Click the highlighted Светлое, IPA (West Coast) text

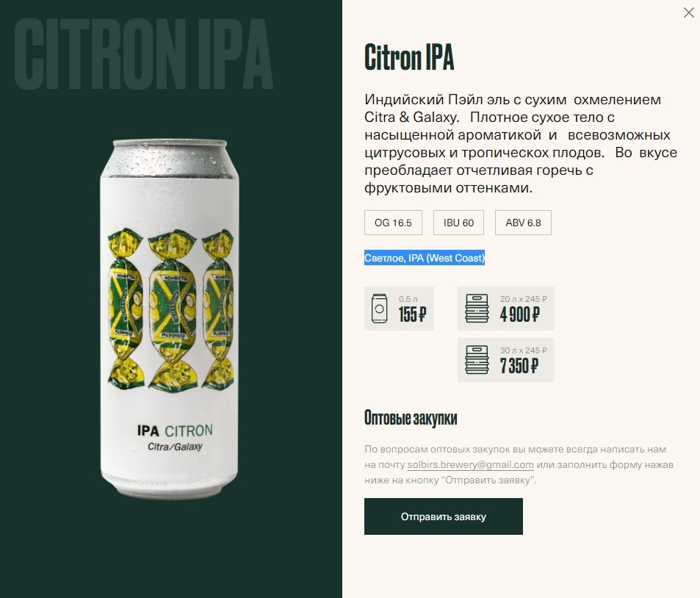[425, 258]
